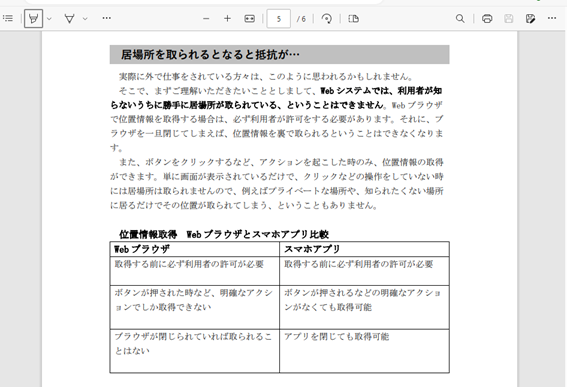Screen dimensions: 567x387
Task: Click the Save As icon
Action: click(x=530, y=18)
